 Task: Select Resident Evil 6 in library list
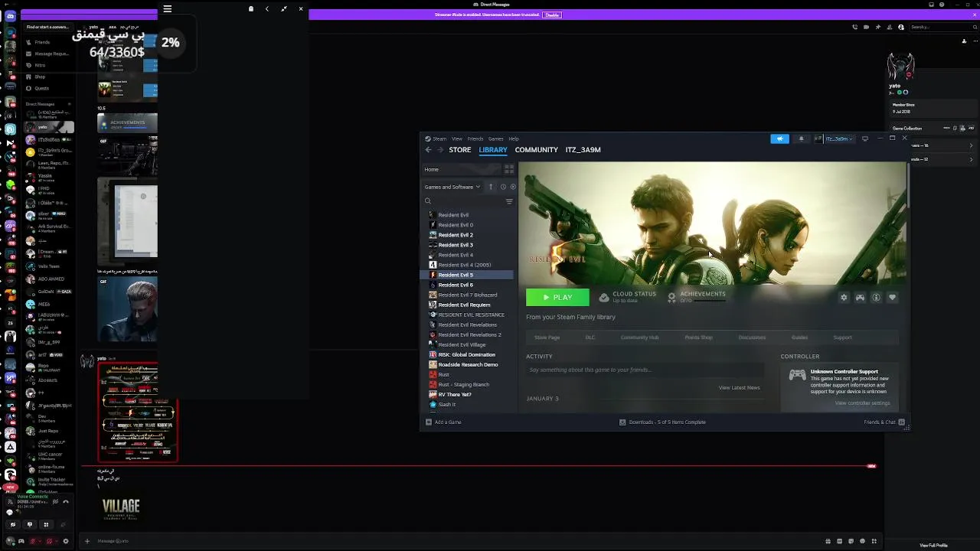[x=456, y=285]
